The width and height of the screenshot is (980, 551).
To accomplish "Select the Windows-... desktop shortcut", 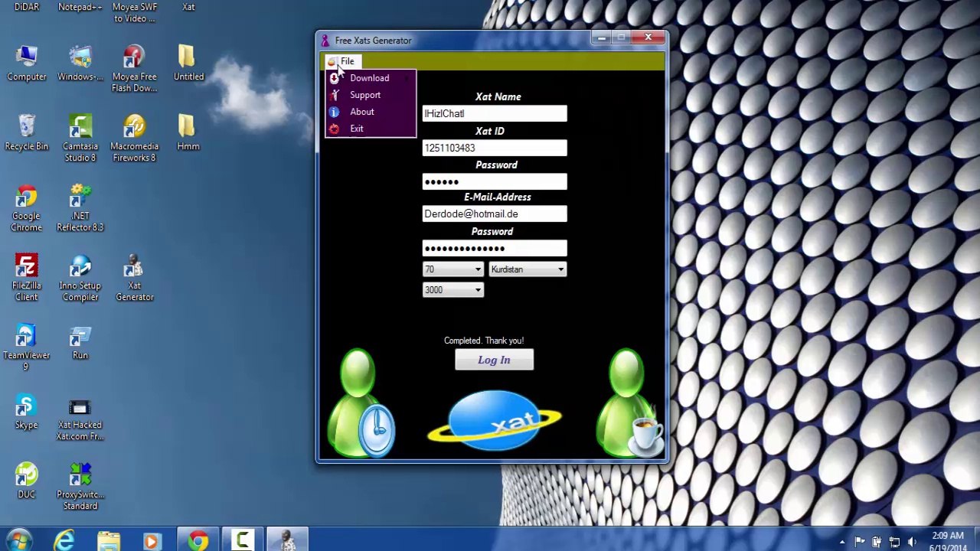I will pyautogui.click(x=80, y=64).
